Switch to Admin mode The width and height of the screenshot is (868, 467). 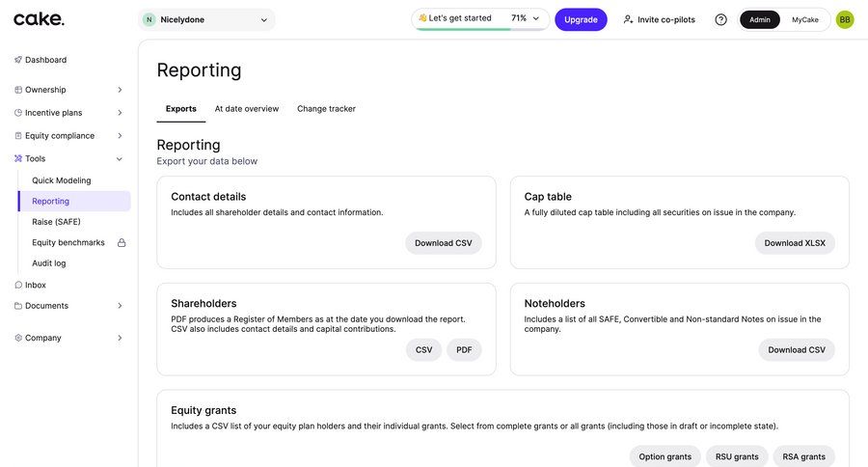(760, 20)
